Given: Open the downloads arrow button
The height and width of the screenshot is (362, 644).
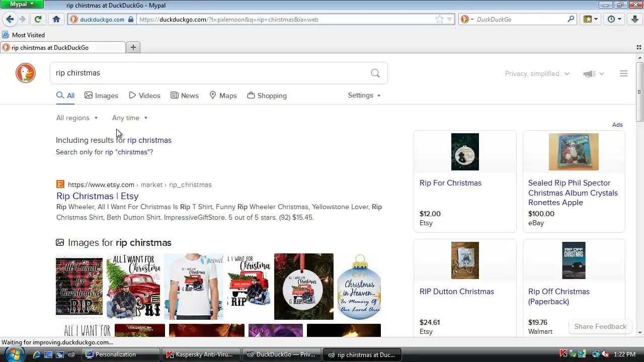Looking at the screenshot, I should point(635,19).
